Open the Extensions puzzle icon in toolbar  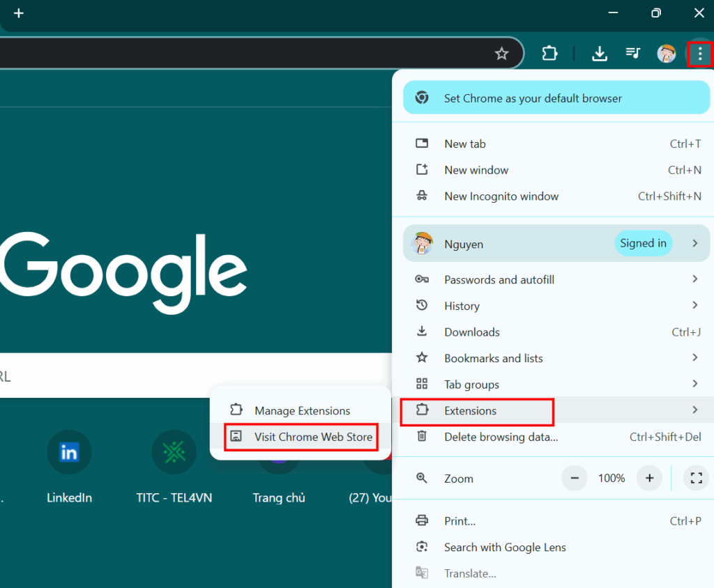549,53
